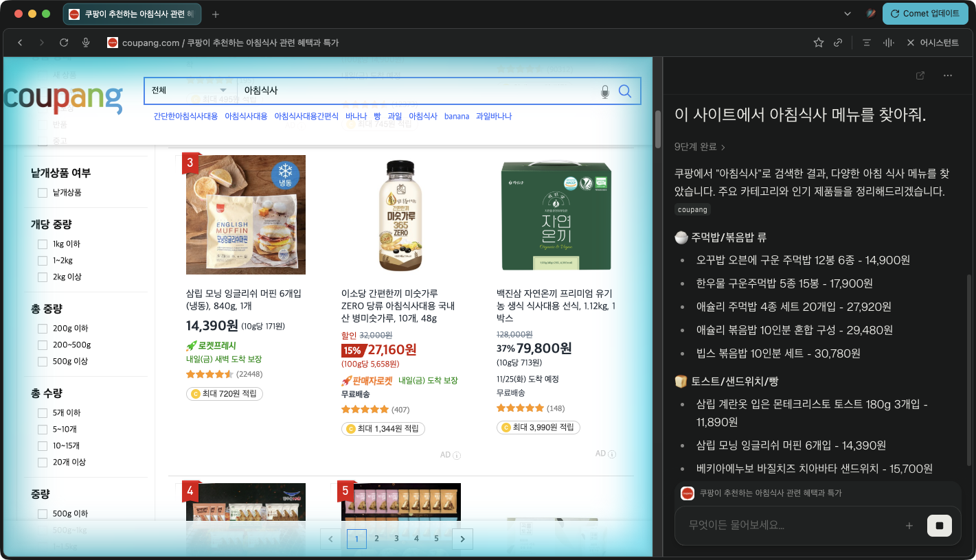Viewport: 976px width, 560px height.
Task: Check the 500g 이상 checkbox
Action: pyautogui.click(x=43, y=362)
